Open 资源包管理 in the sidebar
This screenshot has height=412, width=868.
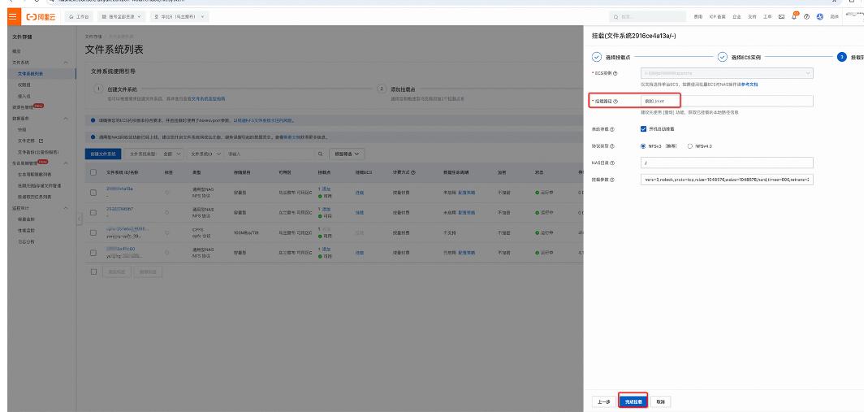click(x=22, y=107)
